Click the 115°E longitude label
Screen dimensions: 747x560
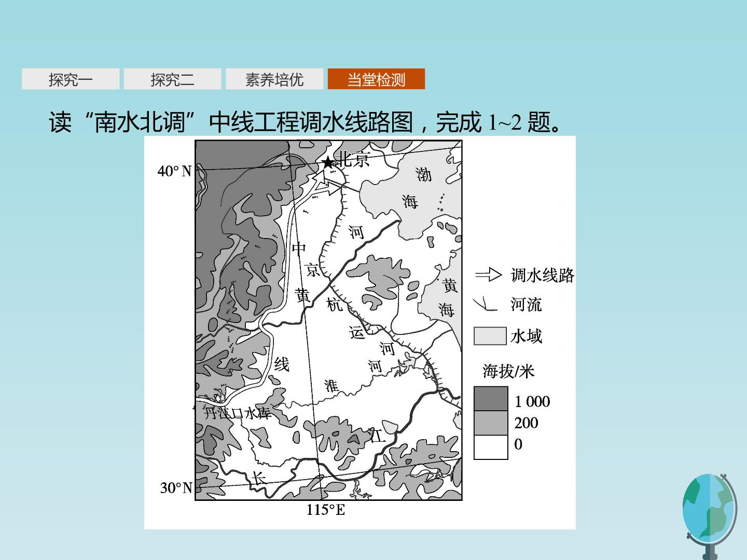click(x=325, y=510)
